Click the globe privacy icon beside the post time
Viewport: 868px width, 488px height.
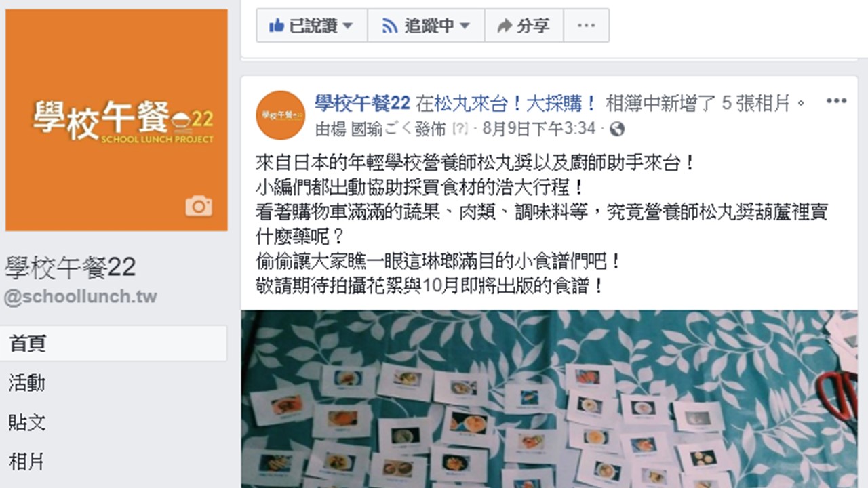click(x=617, y=129)
